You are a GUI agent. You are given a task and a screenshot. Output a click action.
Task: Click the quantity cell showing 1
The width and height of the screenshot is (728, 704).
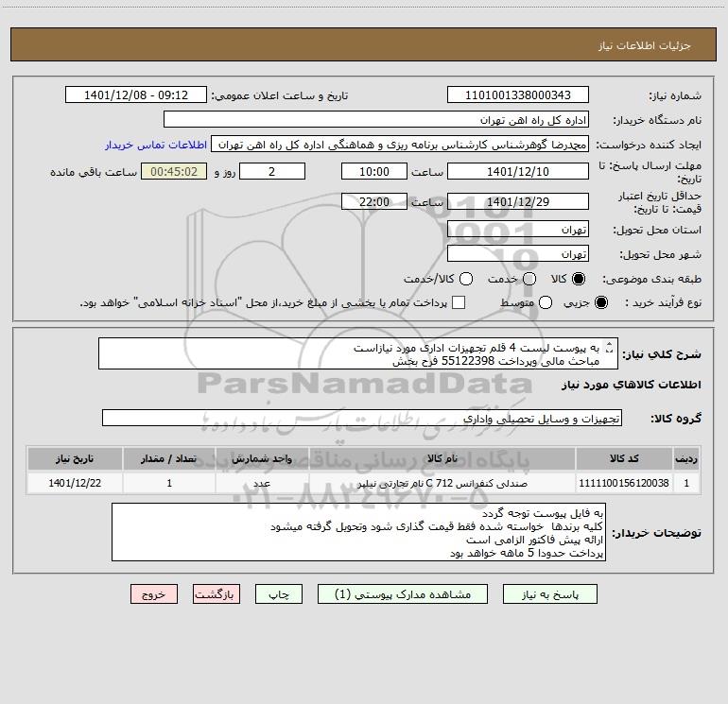pyautogui.click(x=169, y=483)
